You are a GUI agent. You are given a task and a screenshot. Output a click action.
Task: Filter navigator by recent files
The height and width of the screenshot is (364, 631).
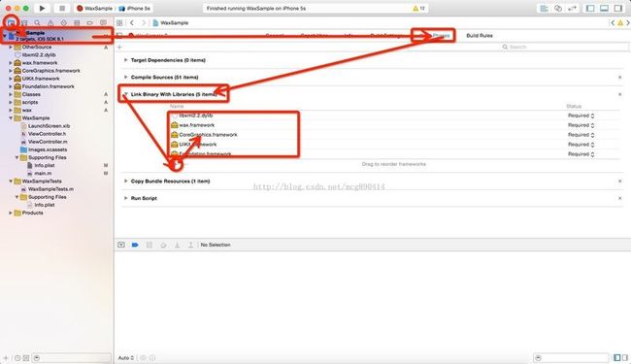click(17, 357)
